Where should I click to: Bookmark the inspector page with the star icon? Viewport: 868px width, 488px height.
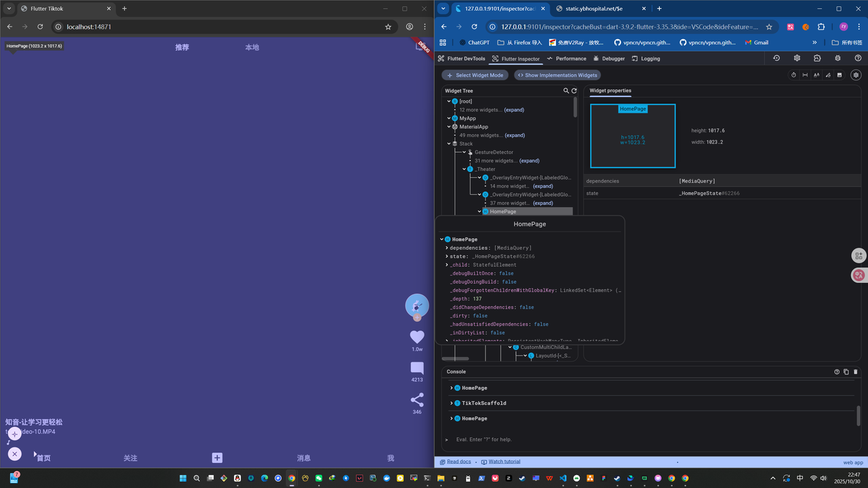(x=769, y=27)
